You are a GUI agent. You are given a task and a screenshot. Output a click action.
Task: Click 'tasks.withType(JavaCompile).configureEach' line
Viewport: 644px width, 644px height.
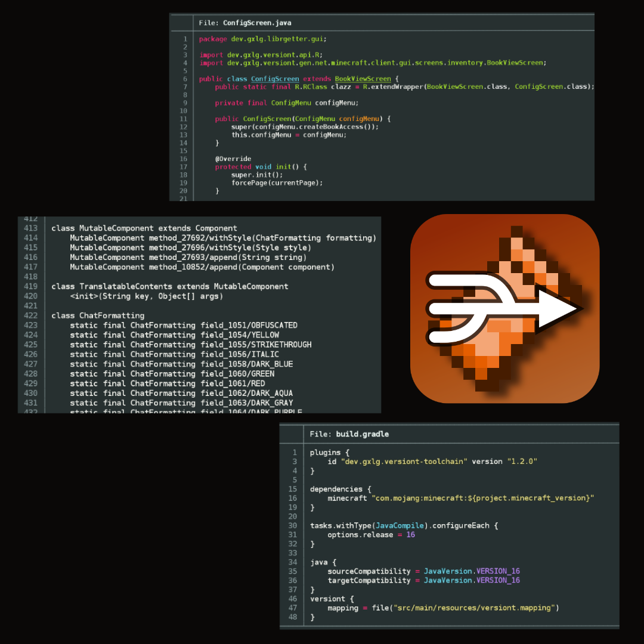404,526
